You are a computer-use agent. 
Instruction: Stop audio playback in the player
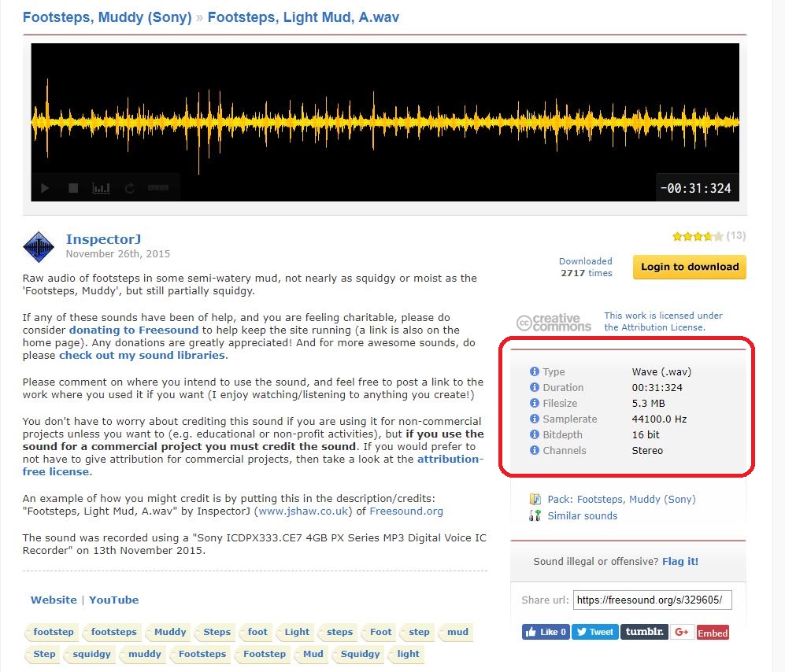click(x=73, y=188)
